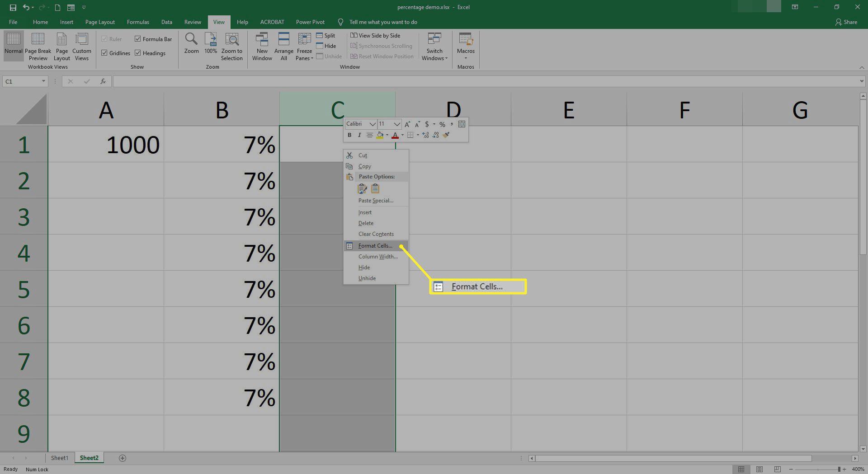Click the Save icon in the title bar
The height and width of the screenshot is (474, 868).
(x=13, y=8)
